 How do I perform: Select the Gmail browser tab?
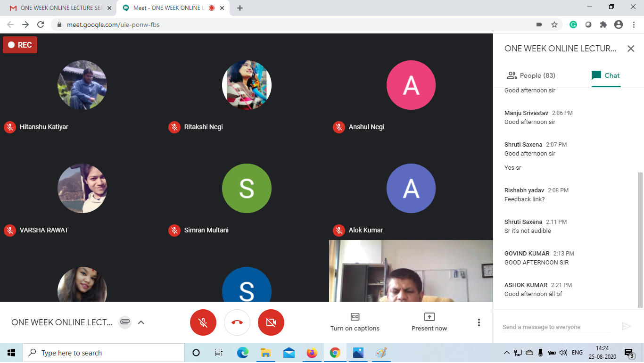[57, 8]
